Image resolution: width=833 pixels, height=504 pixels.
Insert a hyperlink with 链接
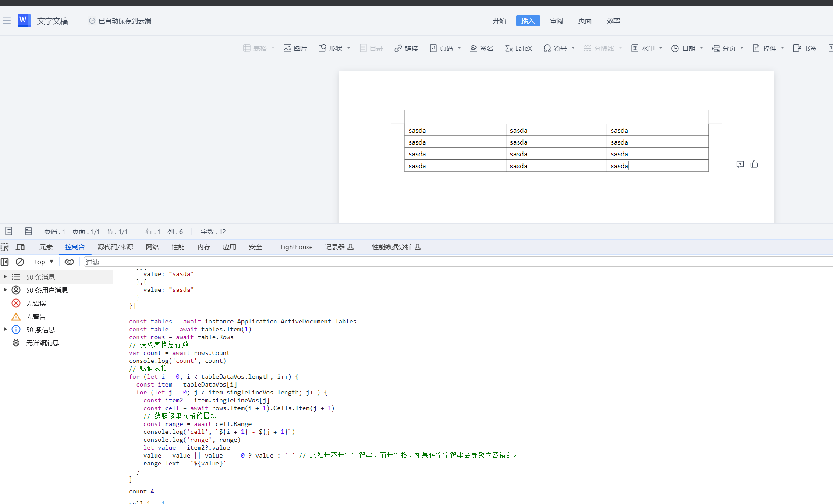tap(406, 48)
